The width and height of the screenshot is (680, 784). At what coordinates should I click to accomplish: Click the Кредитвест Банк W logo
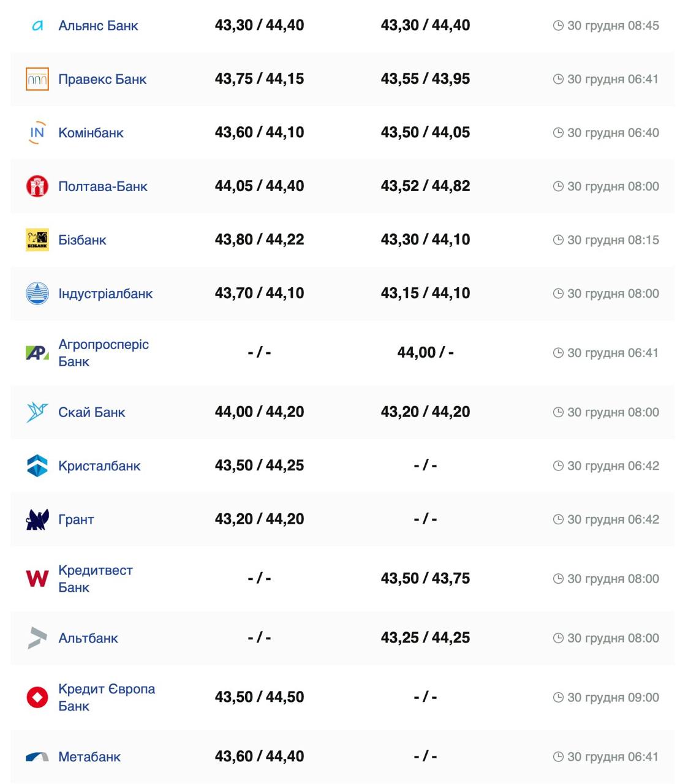point(37,579)
